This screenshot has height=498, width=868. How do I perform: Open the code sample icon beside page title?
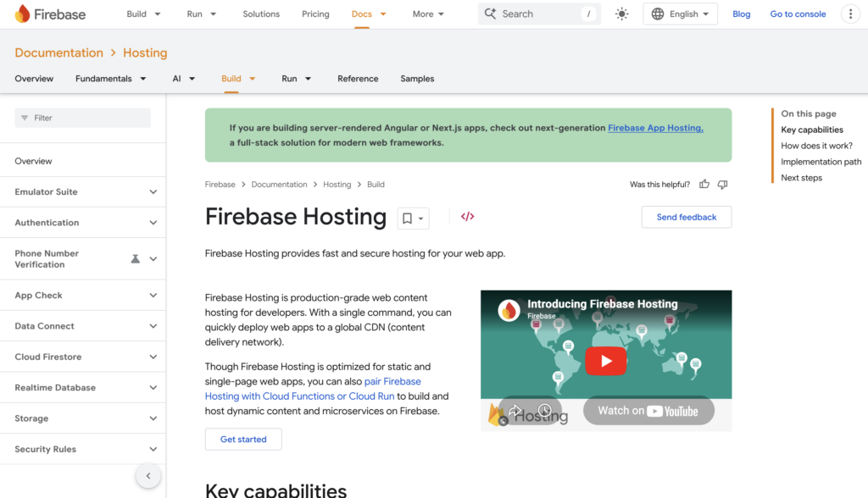(467, 217)
